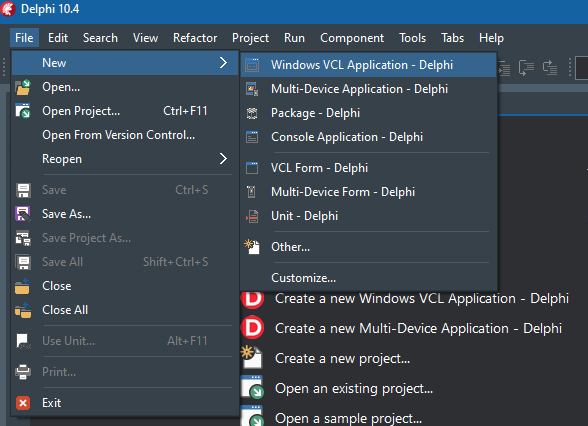Open the Search menu
The height and width of the screenshot is (426, 588).
pyautogui.click(x=100, y=38)
